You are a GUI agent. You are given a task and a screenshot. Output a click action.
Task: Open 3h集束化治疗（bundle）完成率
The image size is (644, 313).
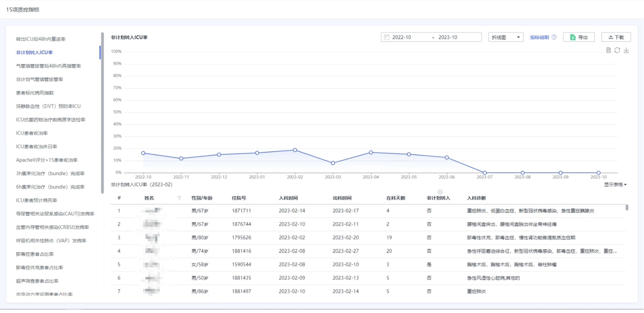pyautogui.click(x=50, y=173)
